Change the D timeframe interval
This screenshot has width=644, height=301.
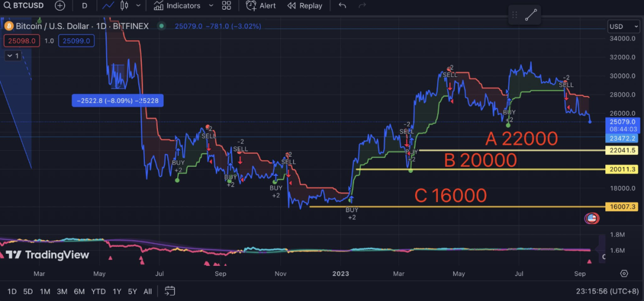[x=84, y=6]
